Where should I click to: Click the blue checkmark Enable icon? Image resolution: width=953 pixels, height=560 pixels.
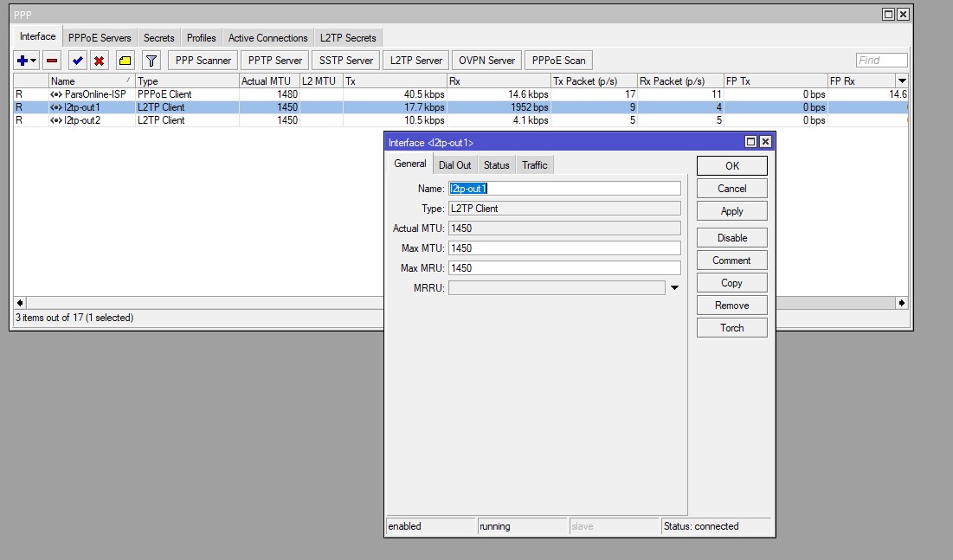pos(77,61)
